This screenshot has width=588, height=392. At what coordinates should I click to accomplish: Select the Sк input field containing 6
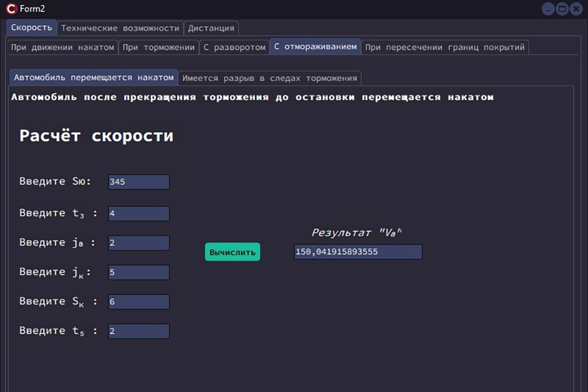[139, 302]
